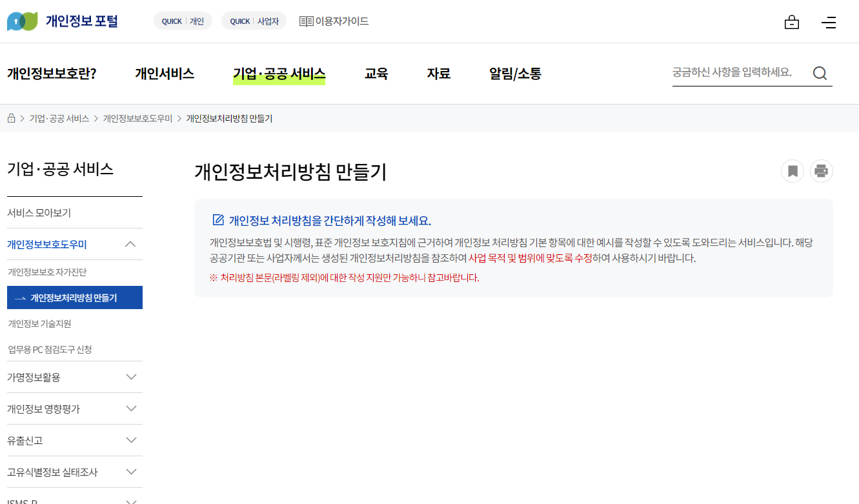The height and width of the screenshot is (504, 859).
Task: Expand 가명정보활용 section chevron
Action: [131, 377]
